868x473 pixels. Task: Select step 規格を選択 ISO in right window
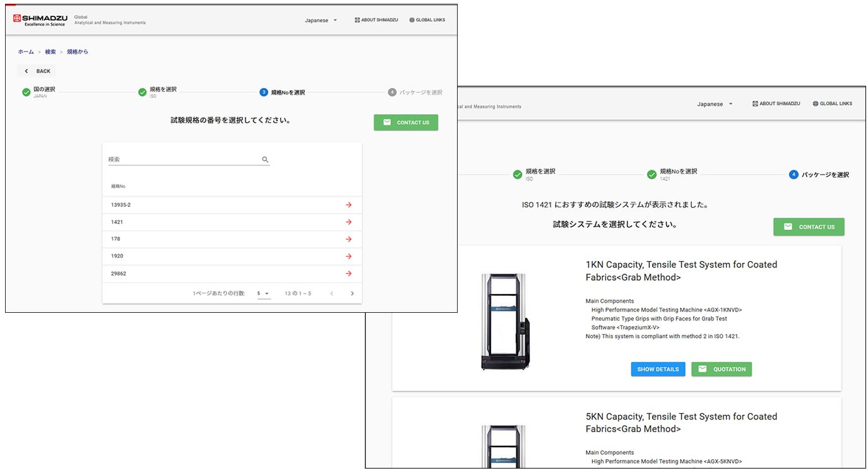(x=534, y=175)
